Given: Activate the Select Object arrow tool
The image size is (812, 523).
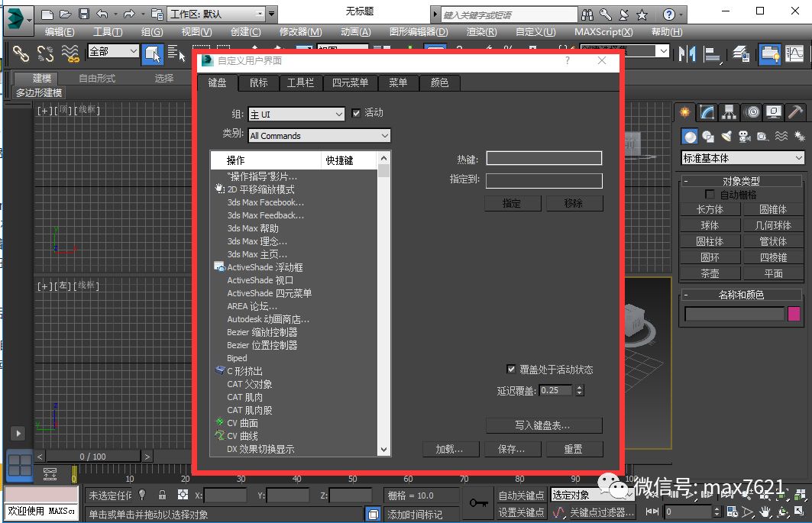Looking at the screenshot, I should [x=152, y=54].
